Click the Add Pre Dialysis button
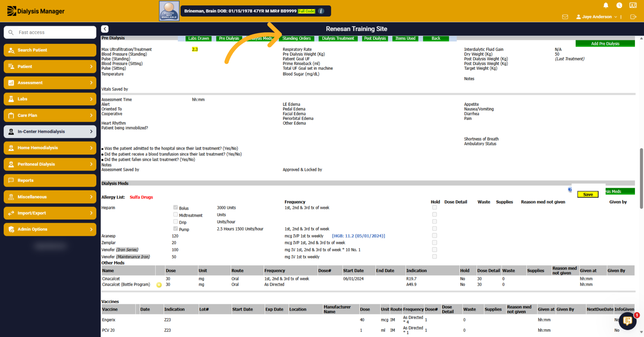The image size is (644, 337). pyautogui.click(x=605, y=44)
